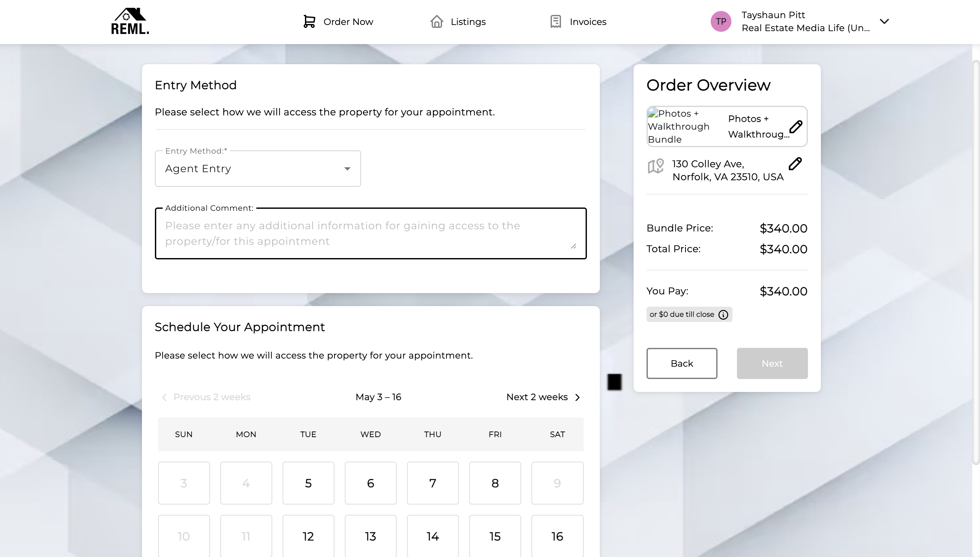Click the Next button in Order Overview
980x557 pixels.
(772, 363)
